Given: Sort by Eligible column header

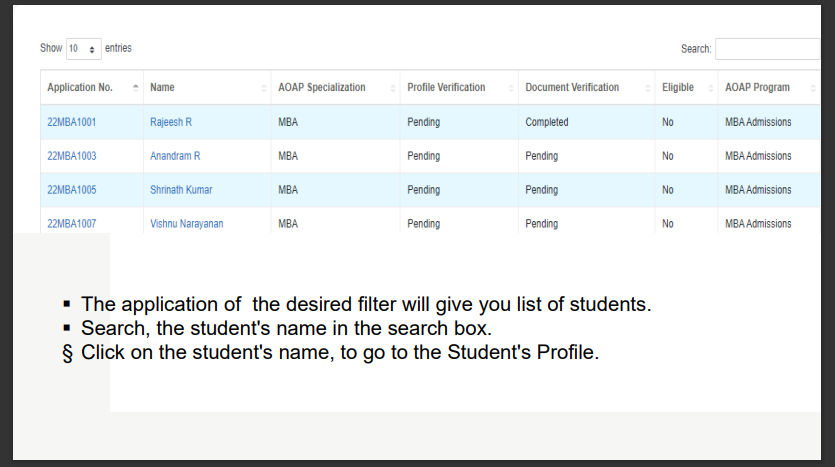Looking at the screenshot, I should 678,88.
